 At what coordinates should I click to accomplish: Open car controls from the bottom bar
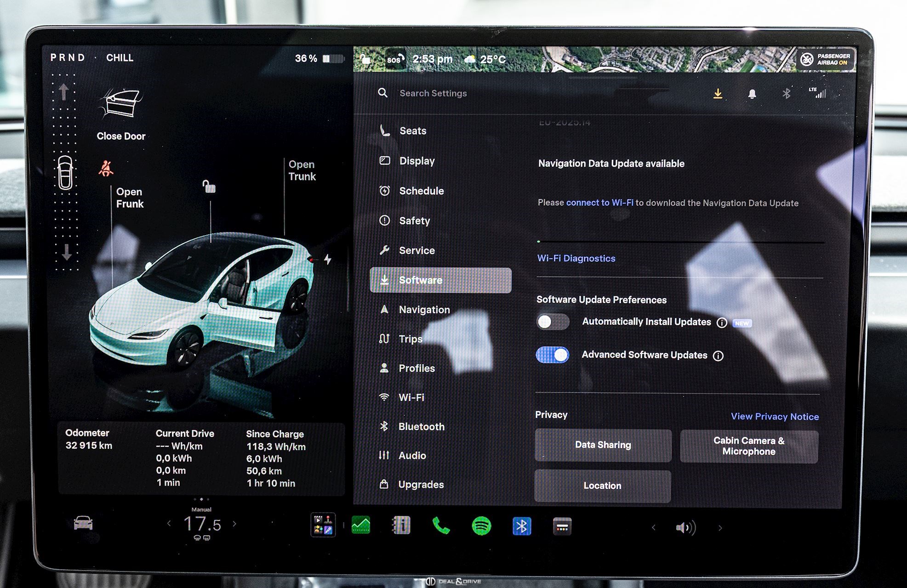click(83, 523)
